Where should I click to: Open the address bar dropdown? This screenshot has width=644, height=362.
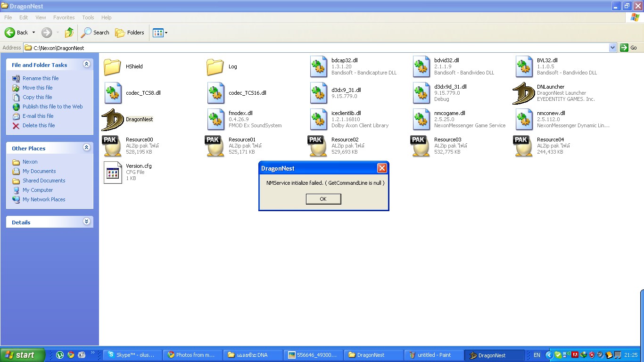[612, 48]
